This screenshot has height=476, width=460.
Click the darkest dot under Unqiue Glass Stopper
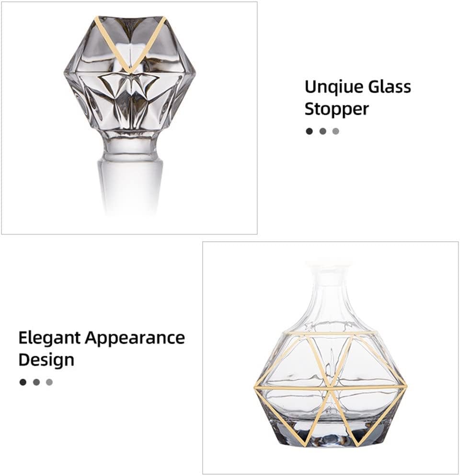point(309,131)
